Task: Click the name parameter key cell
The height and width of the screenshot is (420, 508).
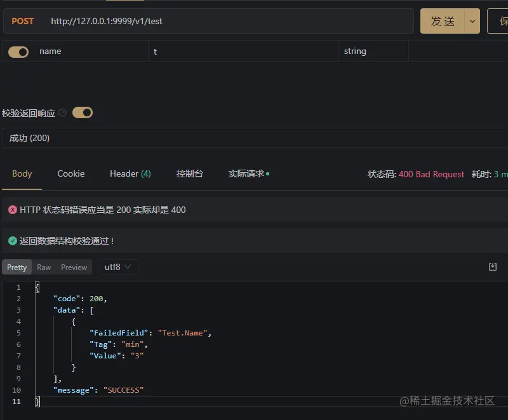Action: pos(91,51)
